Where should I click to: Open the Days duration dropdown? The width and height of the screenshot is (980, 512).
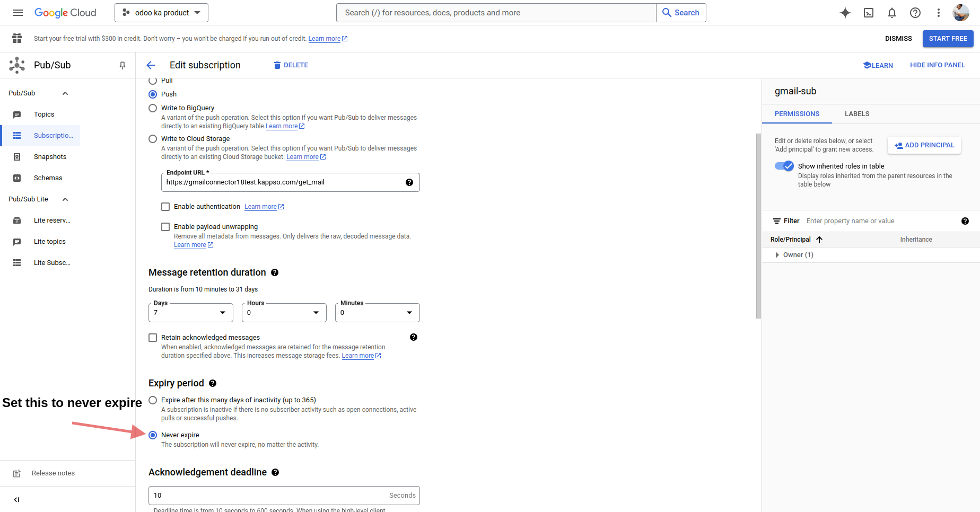coord(191,313)
